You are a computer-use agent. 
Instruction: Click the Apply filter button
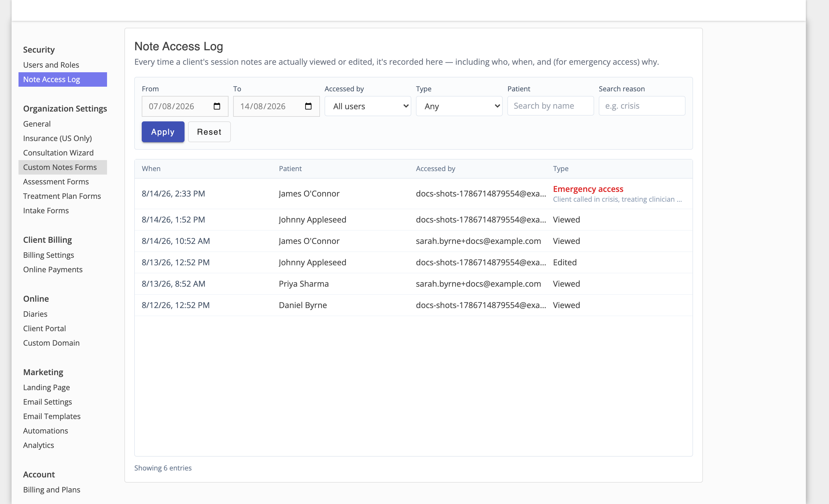163,132
